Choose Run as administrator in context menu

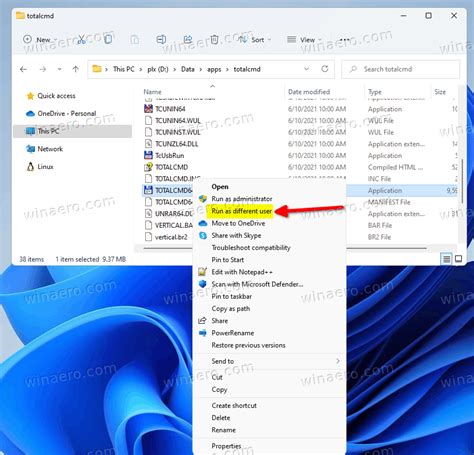(x=242, y=199)
